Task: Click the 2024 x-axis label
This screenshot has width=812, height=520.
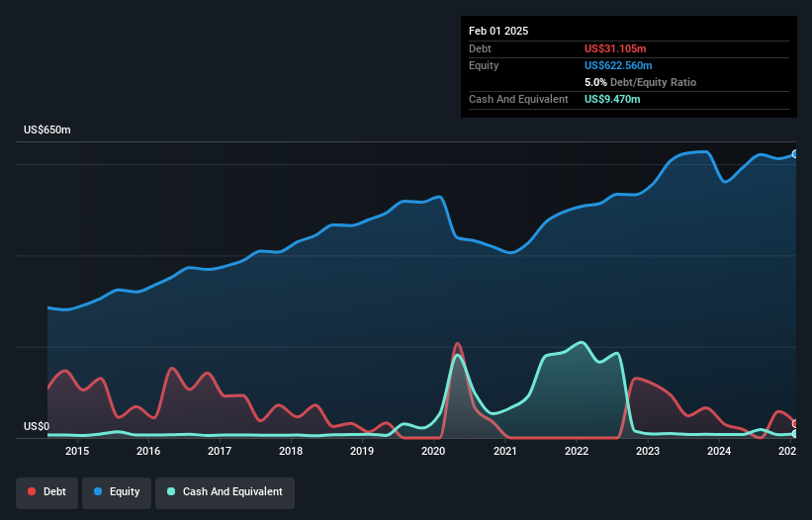Action: 719,451
